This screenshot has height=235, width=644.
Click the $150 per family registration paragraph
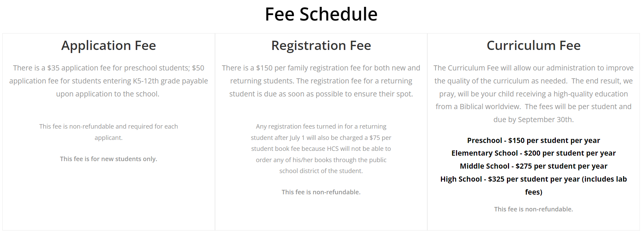tap(321, 81)
